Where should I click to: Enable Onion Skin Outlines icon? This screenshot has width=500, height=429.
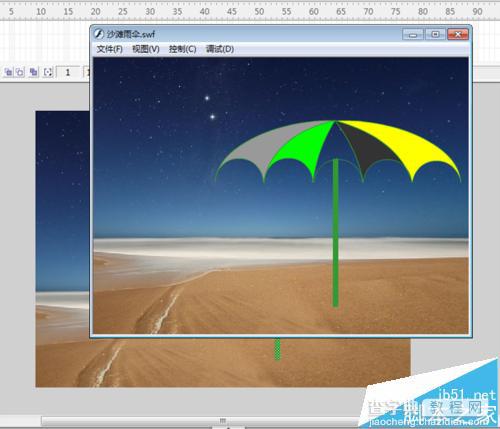20,72
